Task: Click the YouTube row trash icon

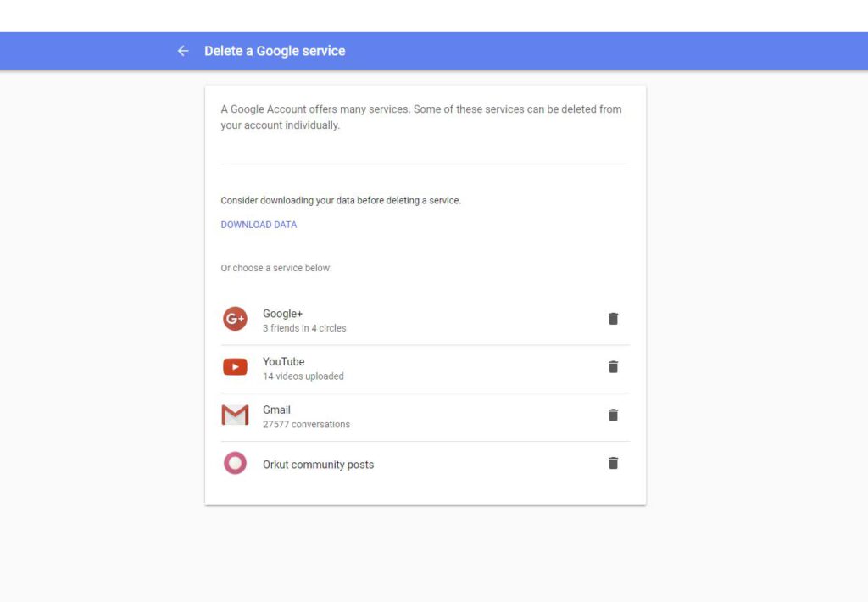Action: (613, 367)
